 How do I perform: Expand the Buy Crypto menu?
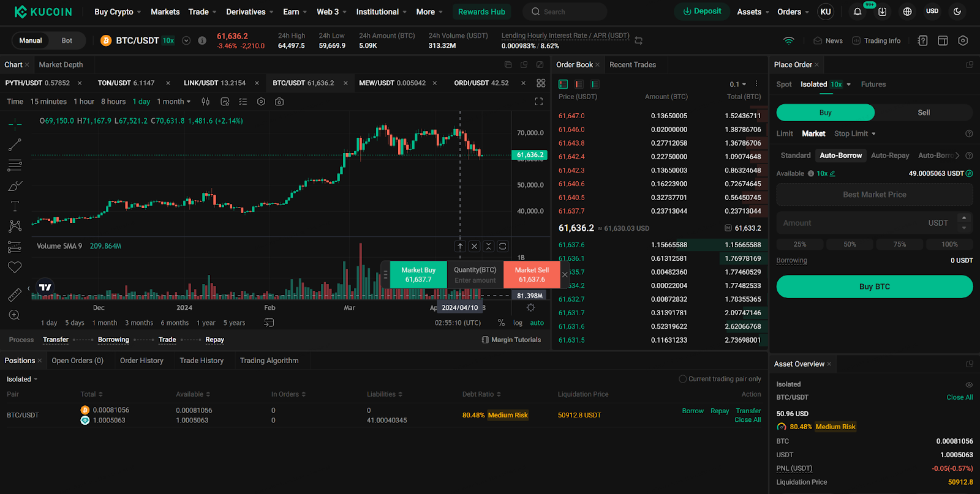pos(118,12)
